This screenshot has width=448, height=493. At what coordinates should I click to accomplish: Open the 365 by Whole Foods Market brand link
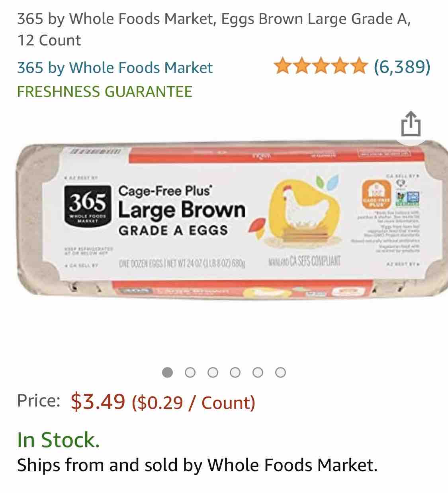(x=115, y=67)
